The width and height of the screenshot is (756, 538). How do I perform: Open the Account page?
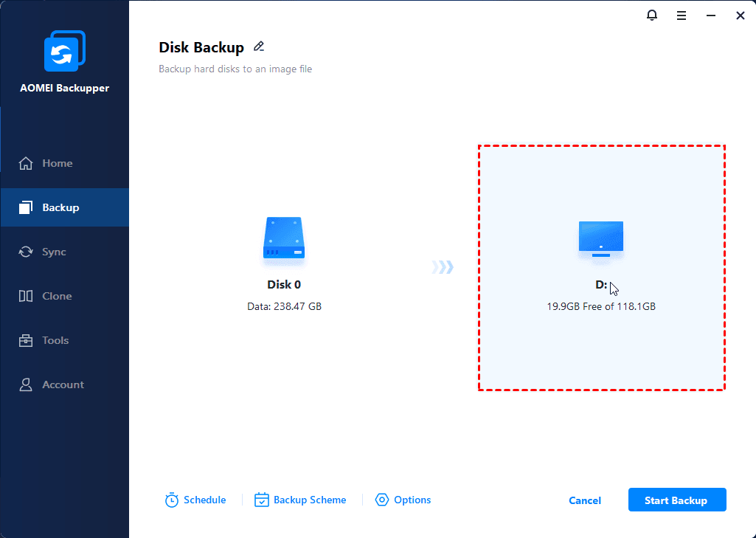pos(63,384)
